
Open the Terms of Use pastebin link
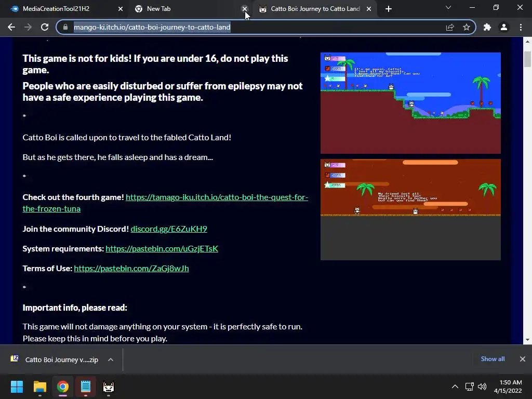tap(131, 269)
